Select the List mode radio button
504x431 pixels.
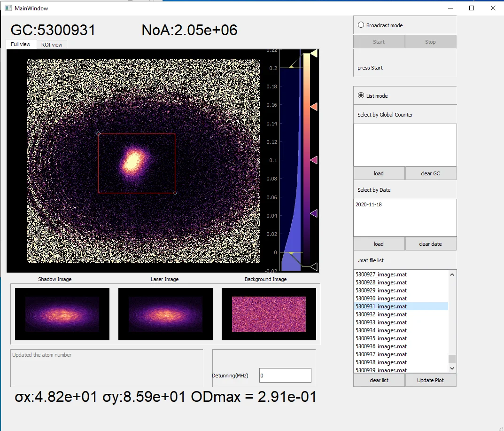(x=361, y=95)
